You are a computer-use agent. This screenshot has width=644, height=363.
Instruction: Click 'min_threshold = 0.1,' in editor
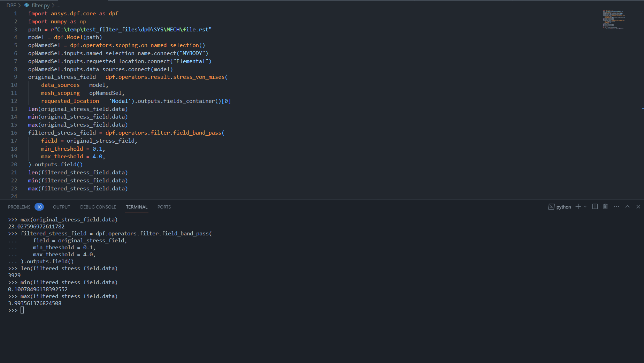(x=73, y=149)
